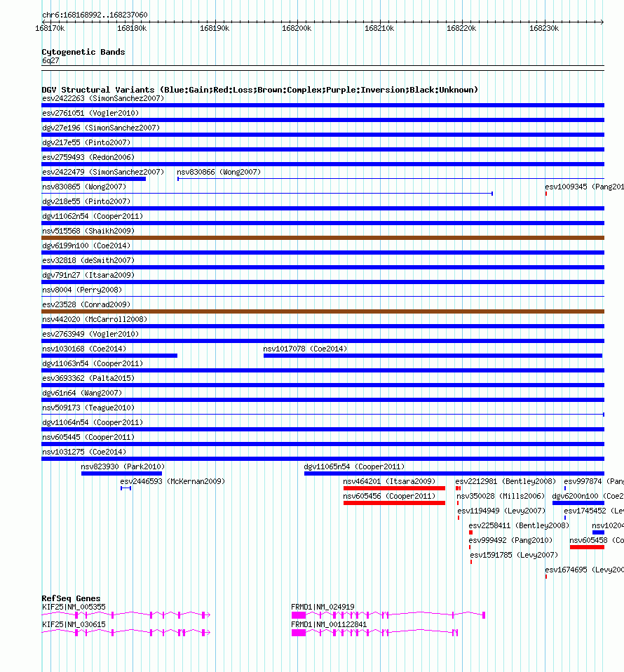
Task: Open the dgv27e196 (SimonSanchez2007) variant
Action: pyautogui.click(x=101, y=128)
